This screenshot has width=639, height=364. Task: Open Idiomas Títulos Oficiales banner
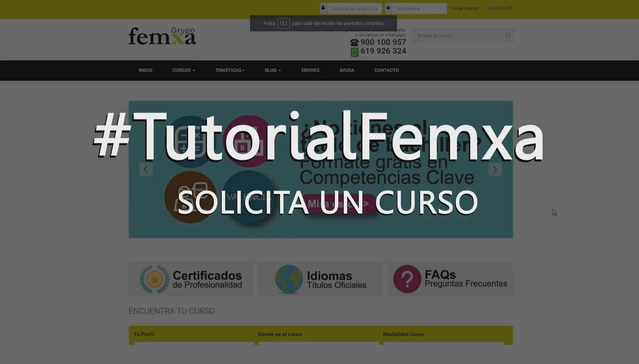tap(321, 279)
